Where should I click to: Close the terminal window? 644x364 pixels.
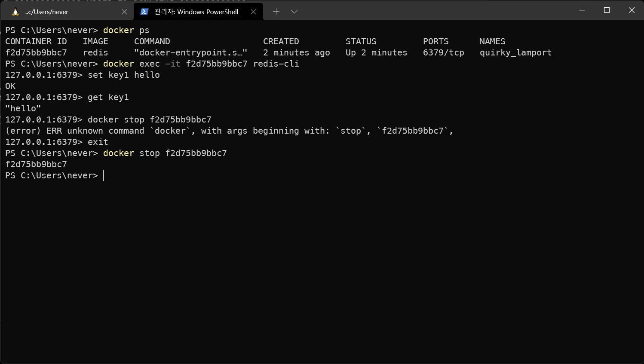click(x=632, y=10)
